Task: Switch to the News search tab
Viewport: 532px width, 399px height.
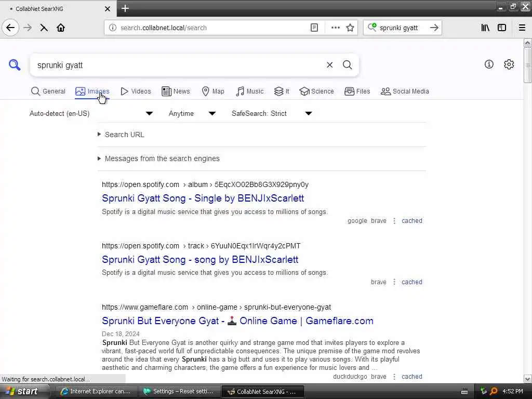Action: (176, 91)
